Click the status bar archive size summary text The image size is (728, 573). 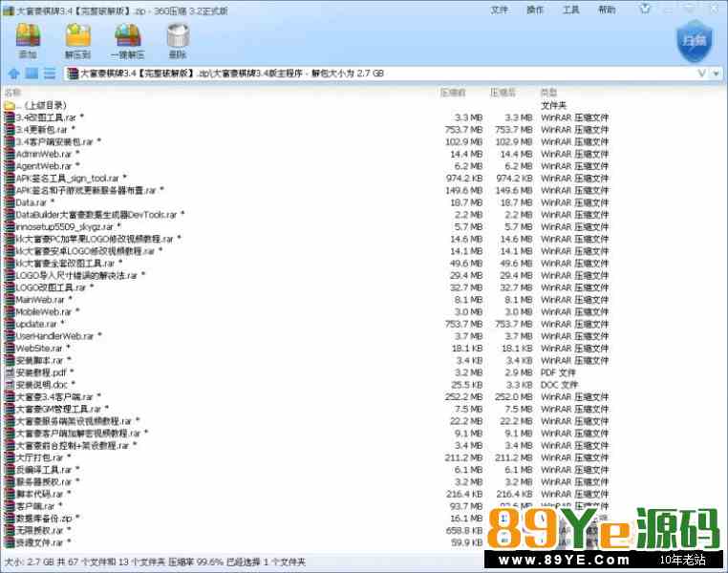155,562
